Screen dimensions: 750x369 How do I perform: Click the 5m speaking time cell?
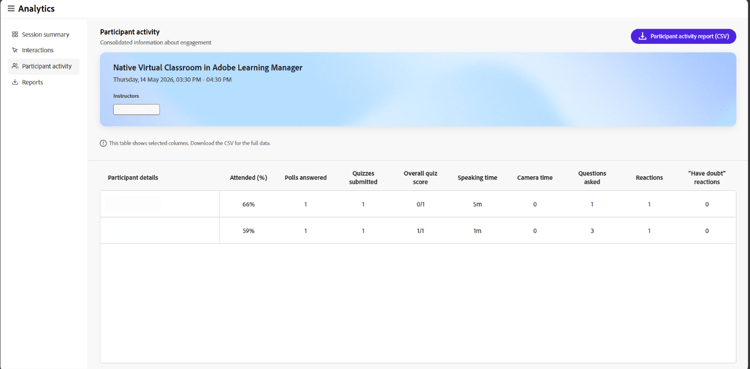(x=477, y=204)
